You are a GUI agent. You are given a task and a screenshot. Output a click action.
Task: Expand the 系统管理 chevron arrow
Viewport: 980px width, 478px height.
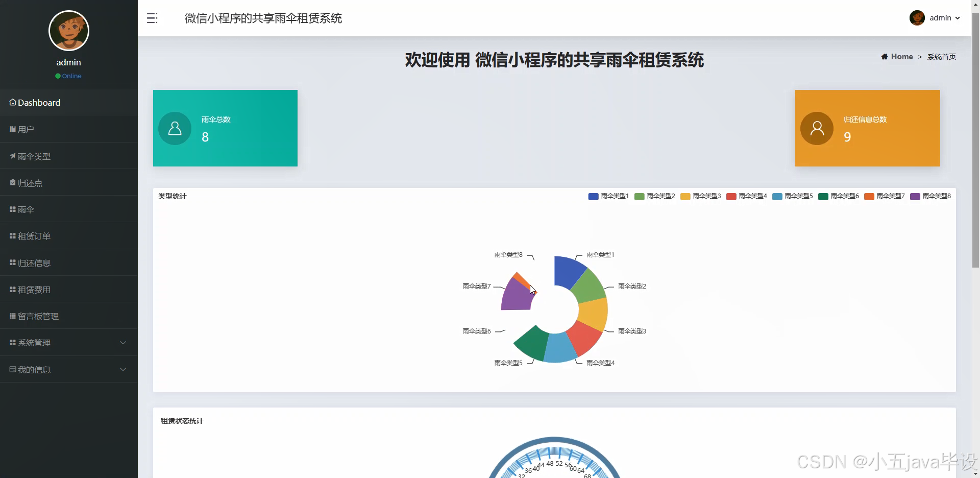(123, 343)
